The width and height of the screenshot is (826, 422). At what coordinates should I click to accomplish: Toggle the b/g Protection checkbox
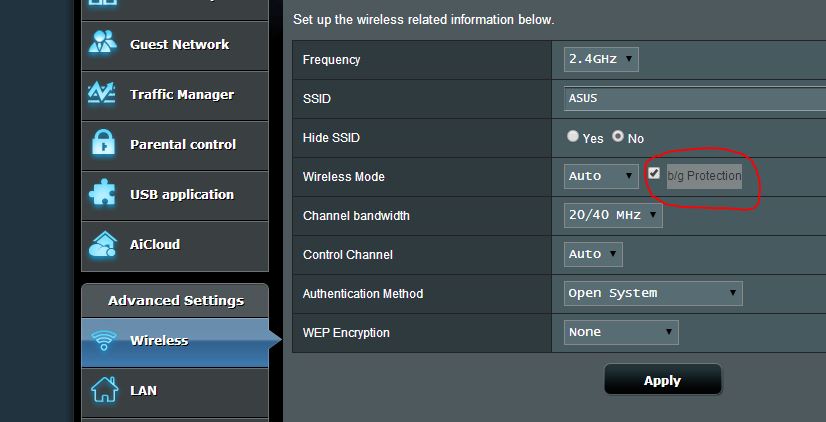[x=654, y=173]
